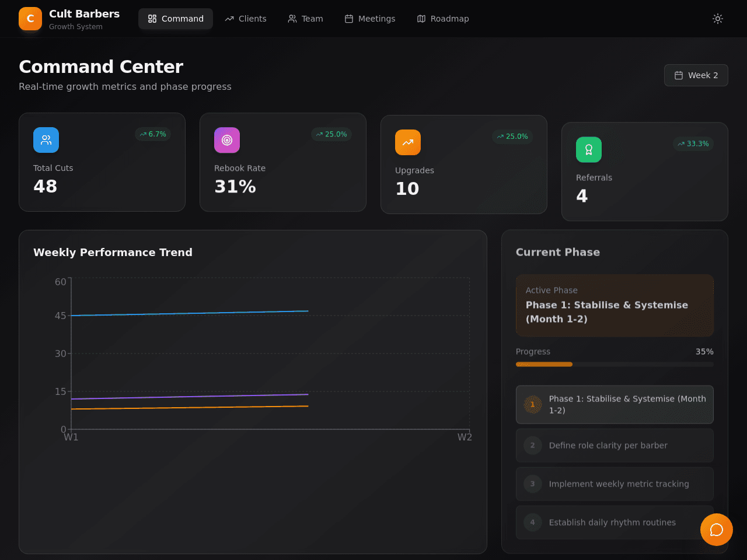The height and width of the screenshot is (560, 747).
Task: Click the green Referrals award icon
Action: (x=589, y=150)
